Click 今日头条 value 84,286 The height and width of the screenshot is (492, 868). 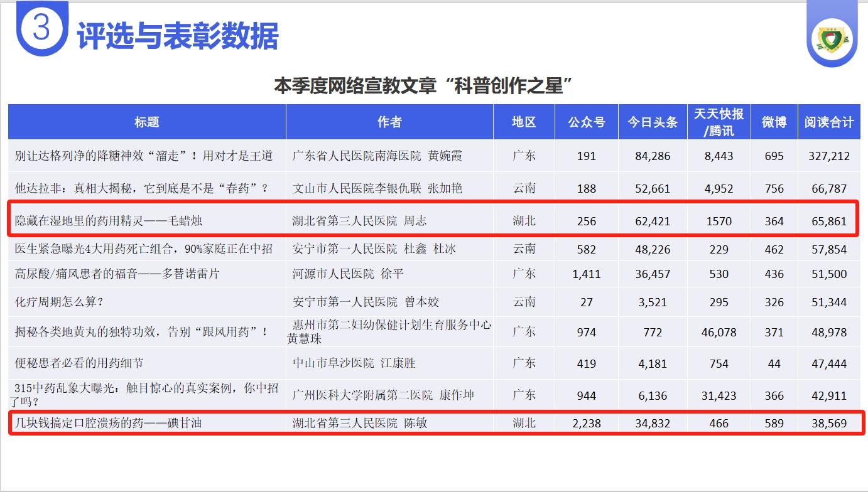click(653, 156)
